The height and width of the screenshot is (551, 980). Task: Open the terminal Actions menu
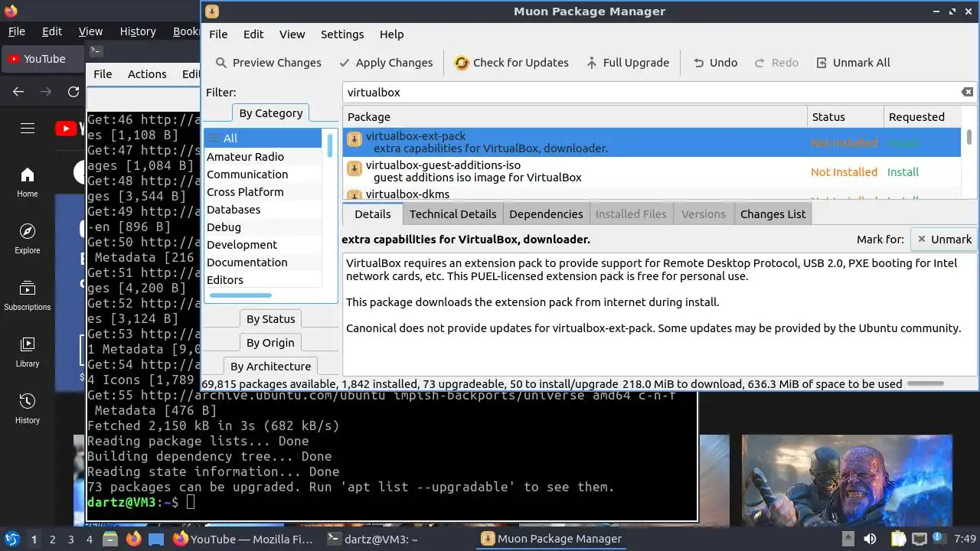coord(147,74)
